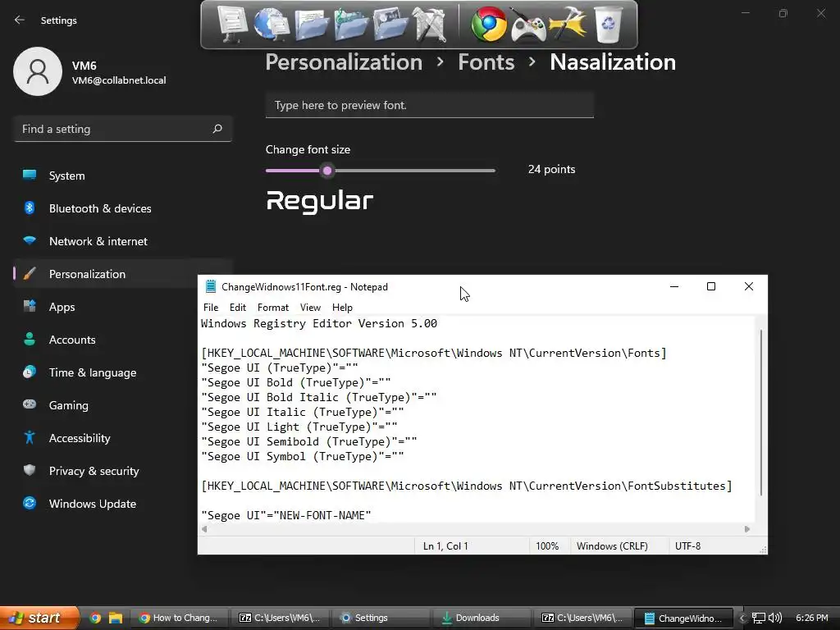Open the documents folder icon in dock
Screen dimensions: 840x630
(311, 25)
